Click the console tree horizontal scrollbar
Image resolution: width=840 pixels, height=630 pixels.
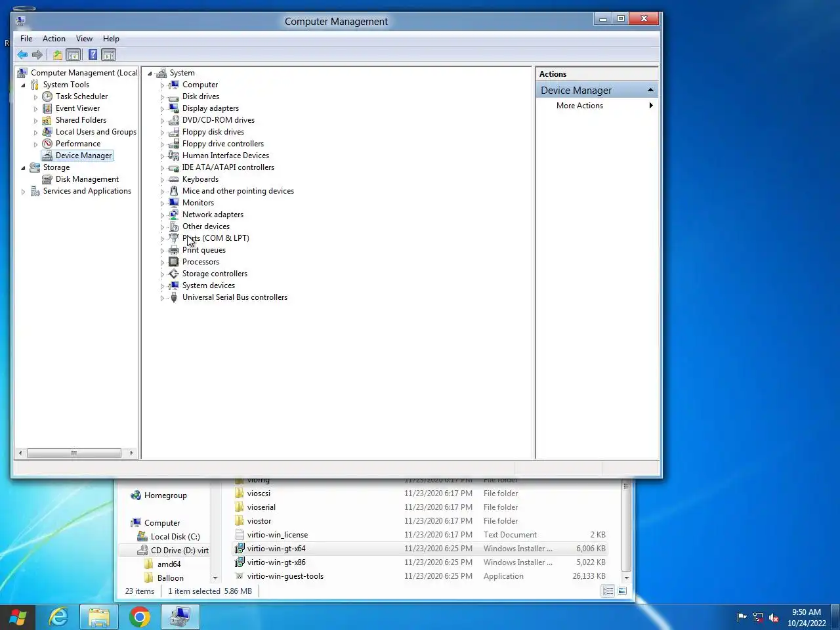pos(74,453)
